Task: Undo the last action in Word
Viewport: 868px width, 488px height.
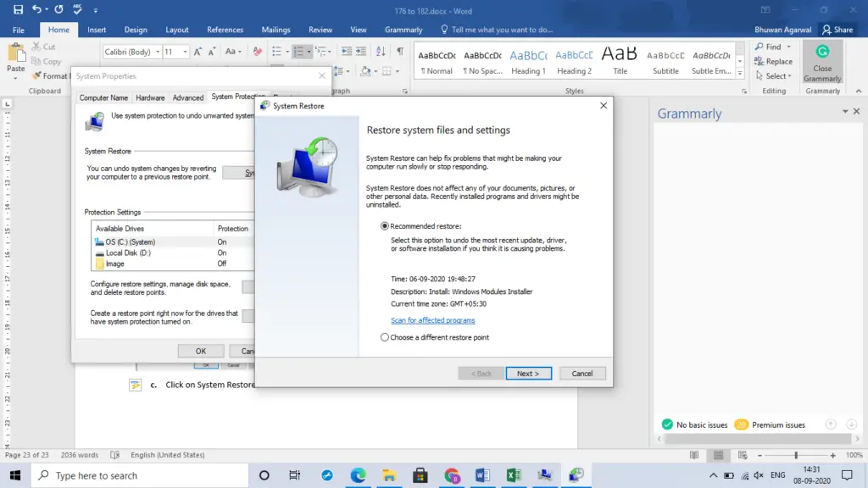Action: tap(36, 9)
